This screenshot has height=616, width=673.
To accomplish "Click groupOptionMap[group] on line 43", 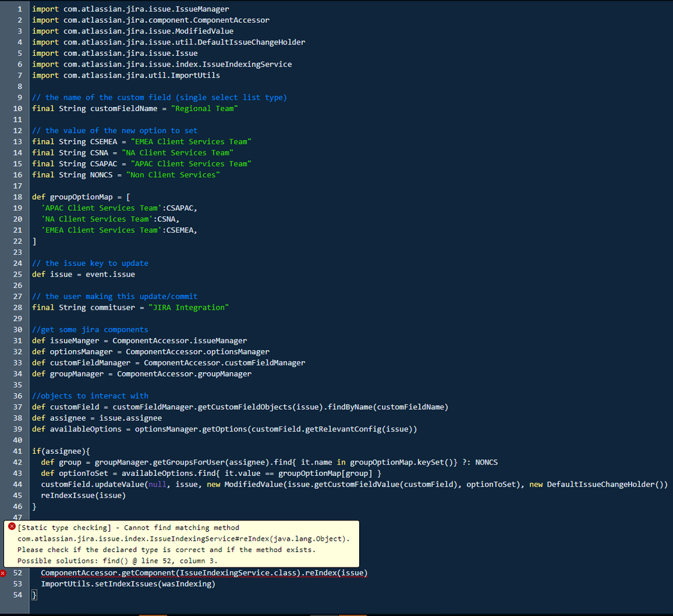I will pyautogui.click(x=325, y=473).
